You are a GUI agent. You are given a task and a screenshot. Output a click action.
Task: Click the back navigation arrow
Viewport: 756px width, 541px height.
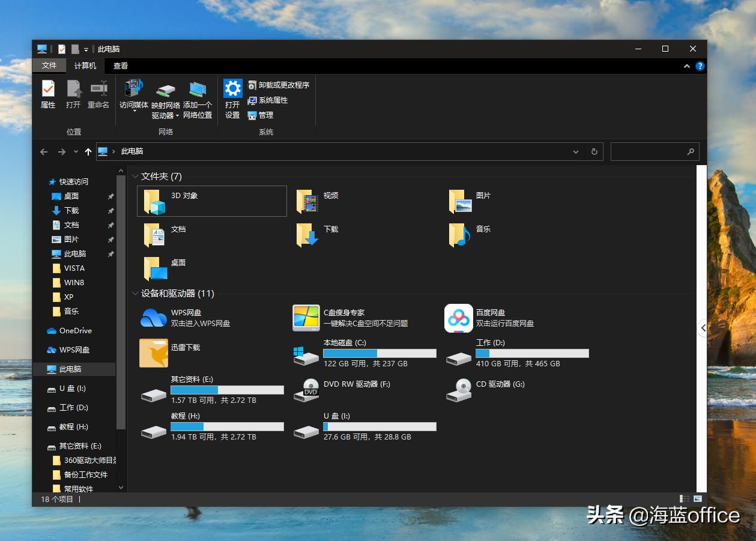tap(43, 151)
